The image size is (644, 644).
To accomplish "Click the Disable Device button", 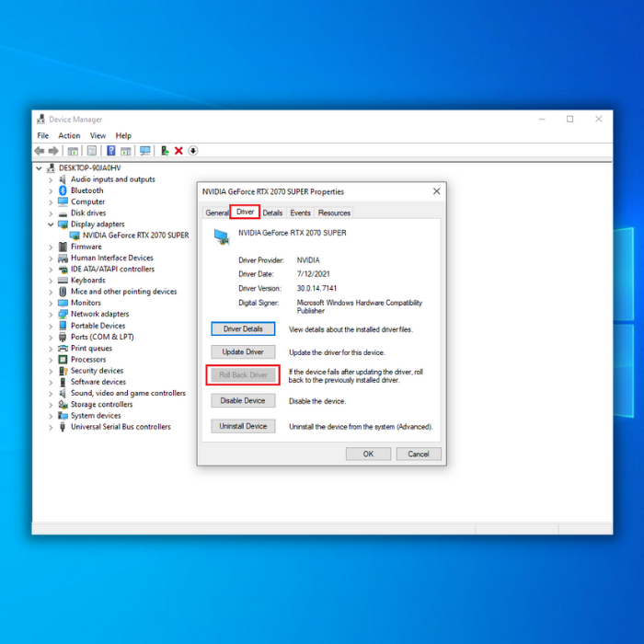I will [x=243, y=401].
